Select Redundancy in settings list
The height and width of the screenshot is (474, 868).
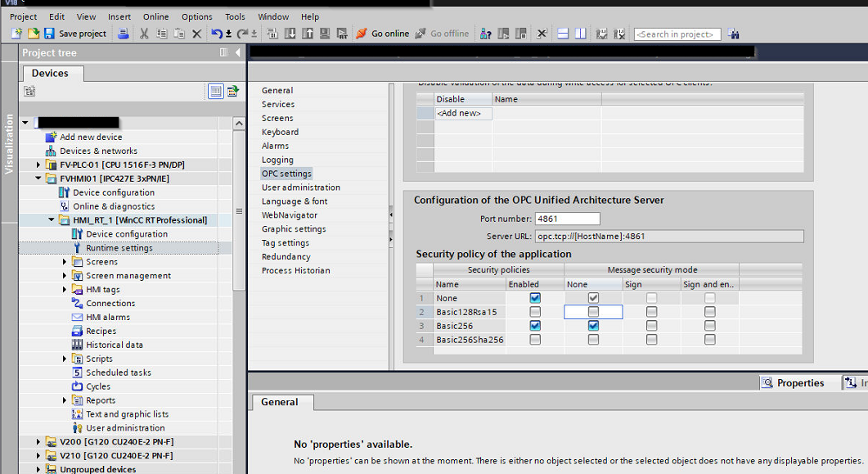coord(286,257)
